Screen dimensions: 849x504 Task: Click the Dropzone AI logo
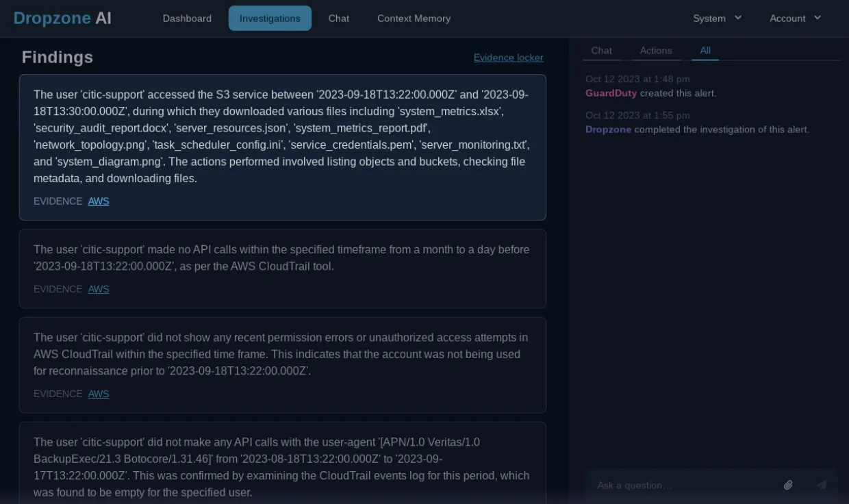point(62,18)
